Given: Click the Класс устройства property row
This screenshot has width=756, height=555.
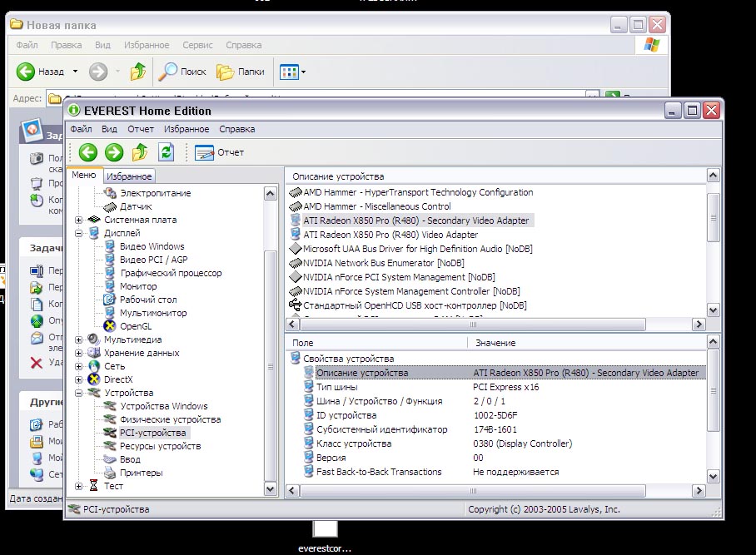Looking at the screenshot, I should click(x=505, y=444).
